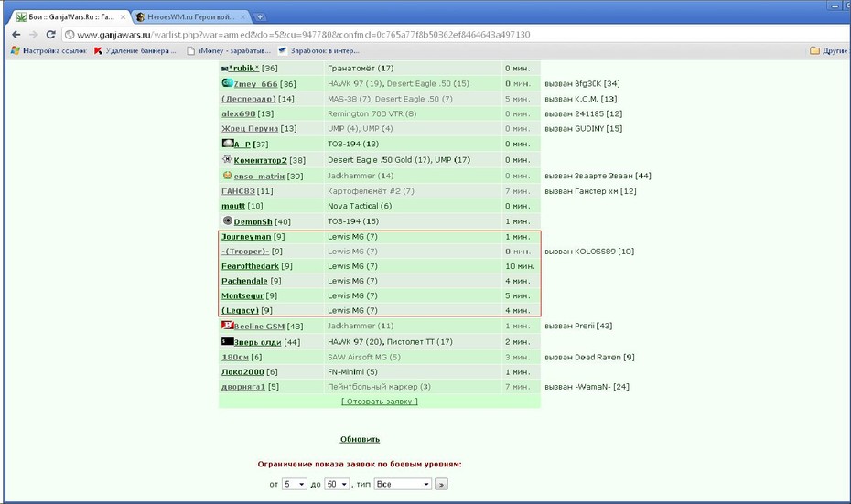Open the Другие bookmarks folder
The width and height of the screenshot is (851, 504).
coord(829,50)
